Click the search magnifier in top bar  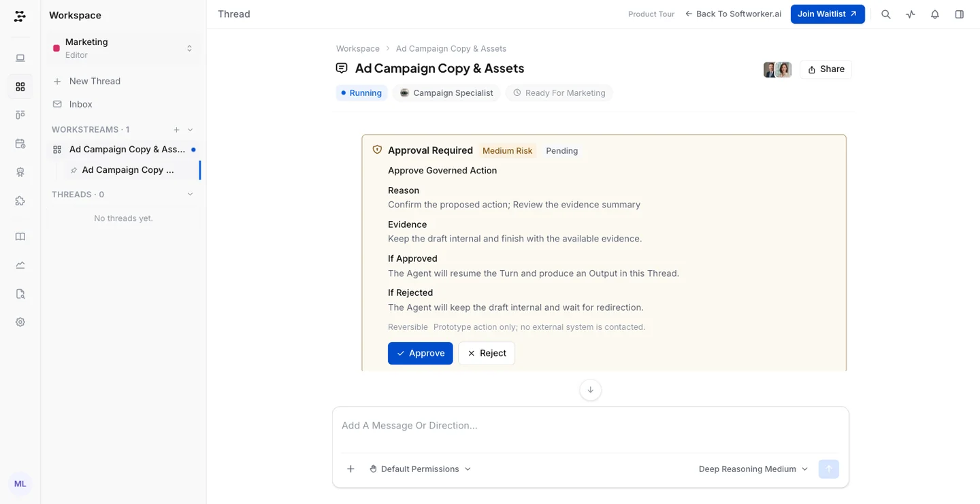pyautogui.click(x=886, y=14)
